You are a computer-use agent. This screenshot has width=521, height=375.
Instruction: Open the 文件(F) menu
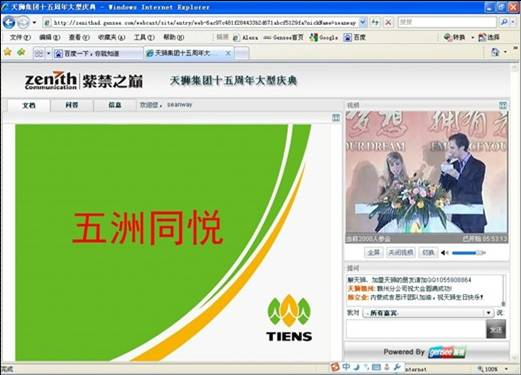(x=20, y=37)
